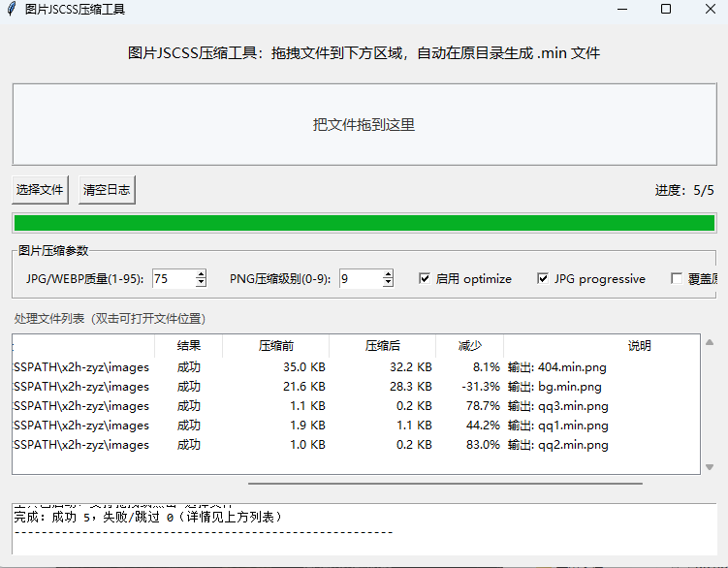Click the 把文件拖到这里 drop area

364,124
